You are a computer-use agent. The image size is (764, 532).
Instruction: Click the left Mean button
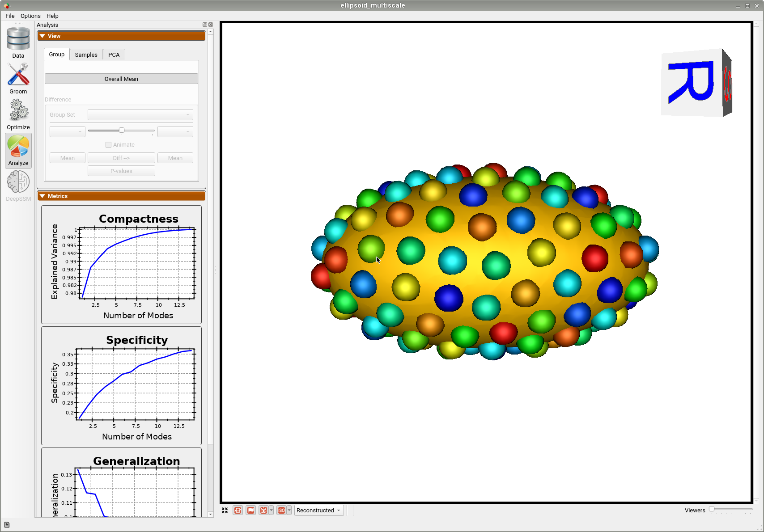coord(68,158)
